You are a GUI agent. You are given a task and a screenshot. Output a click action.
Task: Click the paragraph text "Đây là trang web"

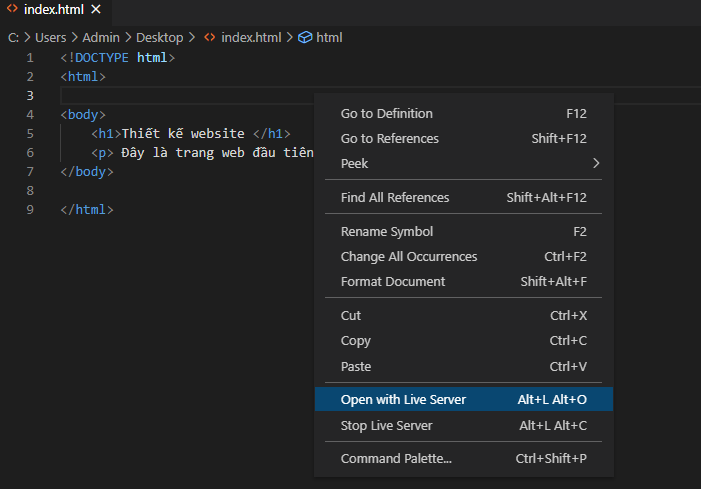point(183,153)
